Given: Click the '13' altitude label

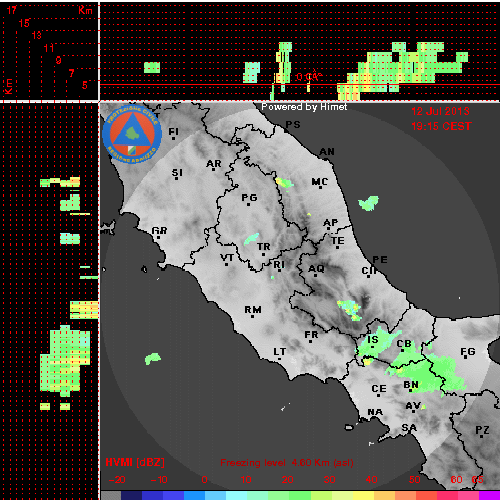Looking at the screenshot, I should point(37,35).
